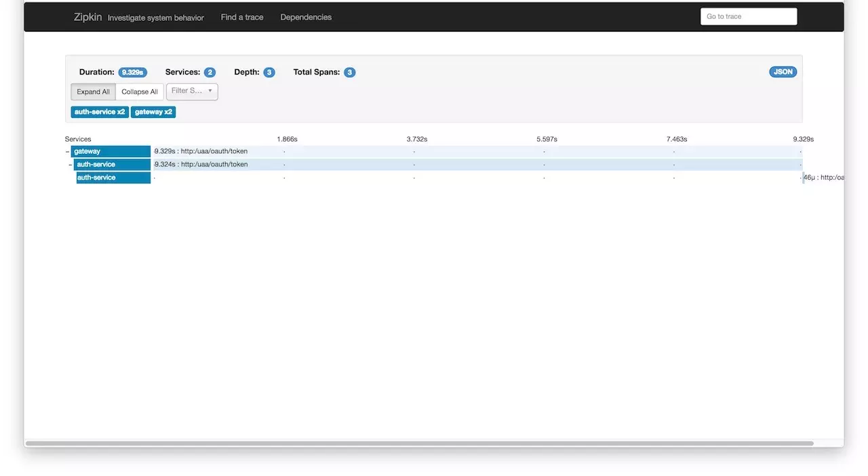The height and width of the screenshot is (476, 868).
Task: Click the Total Spans count badge
Action: [x=349, y=73]
